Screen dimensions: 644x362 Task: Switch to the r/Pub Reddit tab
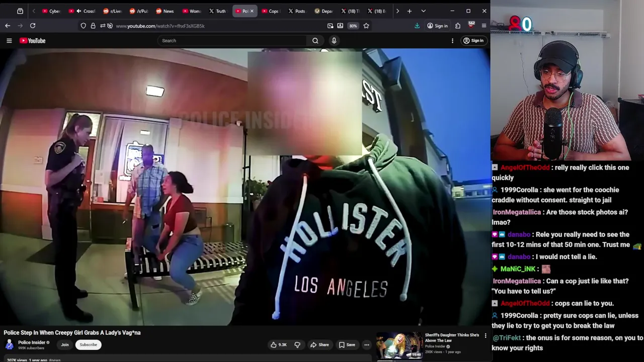click(x=139, y=11)
